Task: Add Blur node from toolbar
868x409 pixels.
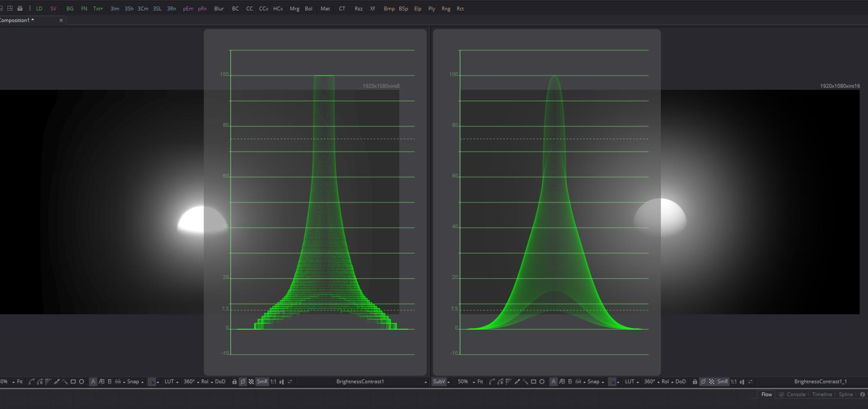Action: (x=219, y=9)
